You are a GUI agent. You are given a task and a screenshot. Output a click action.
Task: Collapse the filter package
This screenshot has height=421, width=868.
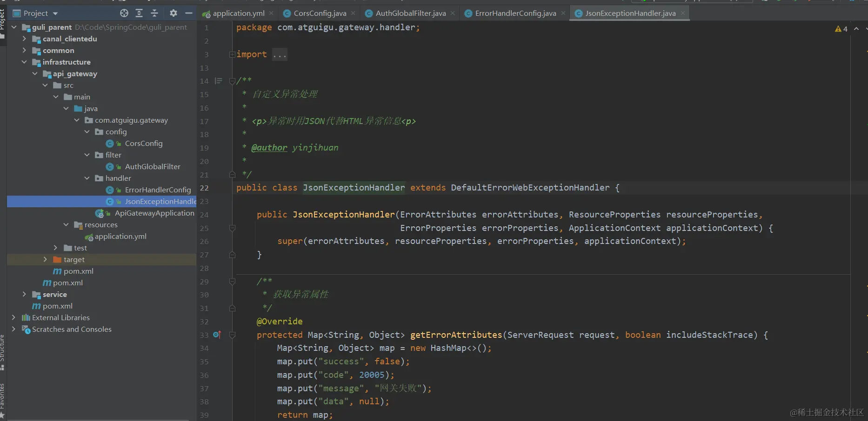point(87,155)
